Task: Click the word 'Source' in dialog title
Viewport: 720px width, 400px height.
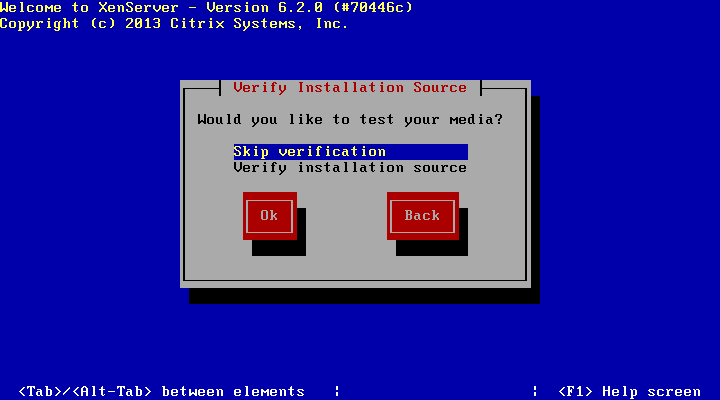Action: pos(440,87)
